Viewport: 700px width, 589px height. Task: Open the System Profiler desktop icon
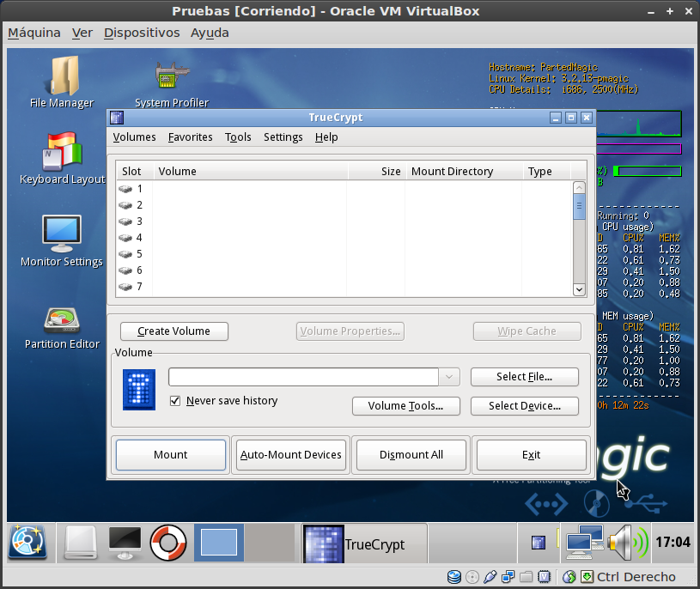click(172, 79)
